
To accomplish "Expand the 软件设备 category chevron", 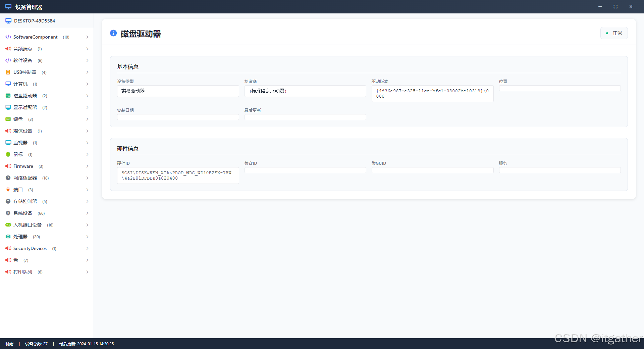I will pos(87,60).
